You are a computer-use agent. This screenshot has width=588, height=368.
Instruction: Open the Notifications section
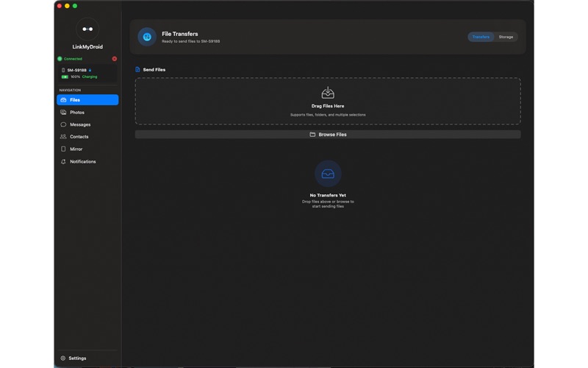[87, 161]
